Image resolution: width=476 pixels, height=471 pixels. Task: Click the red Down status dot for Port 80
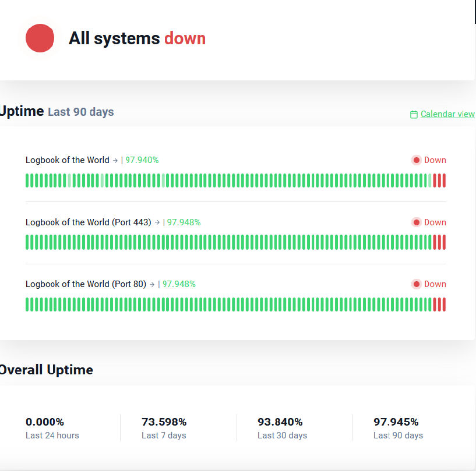[417, 284]
